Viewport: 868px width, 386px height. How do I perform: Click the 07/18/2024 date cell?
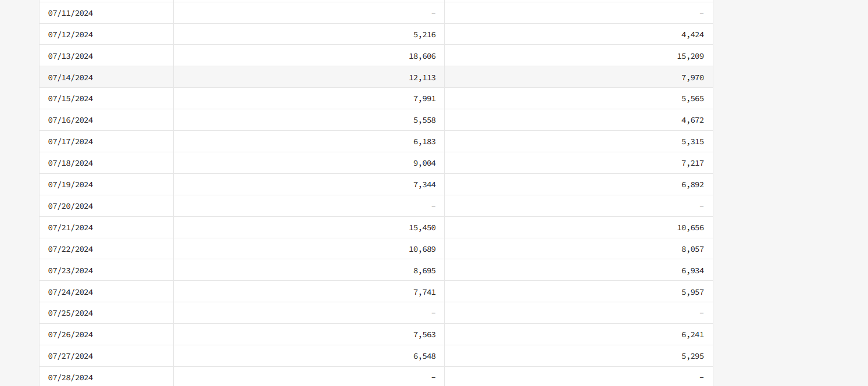tap(106, 163)
